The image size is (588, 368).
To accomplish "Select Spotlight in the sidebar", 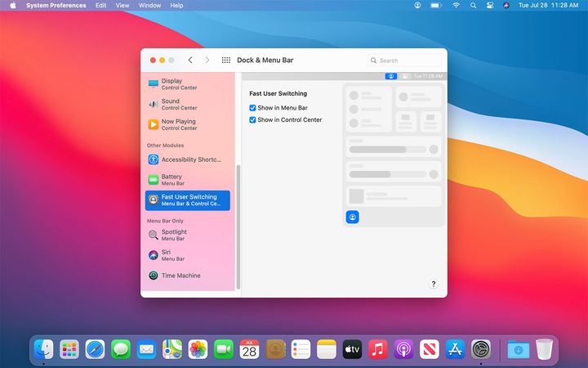I will (x=188, y=235).
